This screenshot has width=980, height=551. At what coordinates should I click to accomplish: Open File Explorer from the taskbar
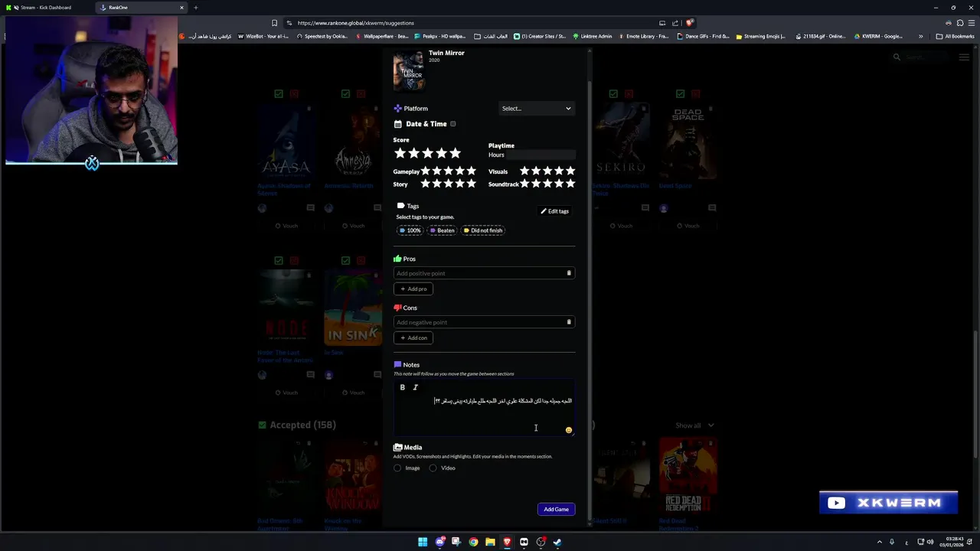[x=490, y=542]
